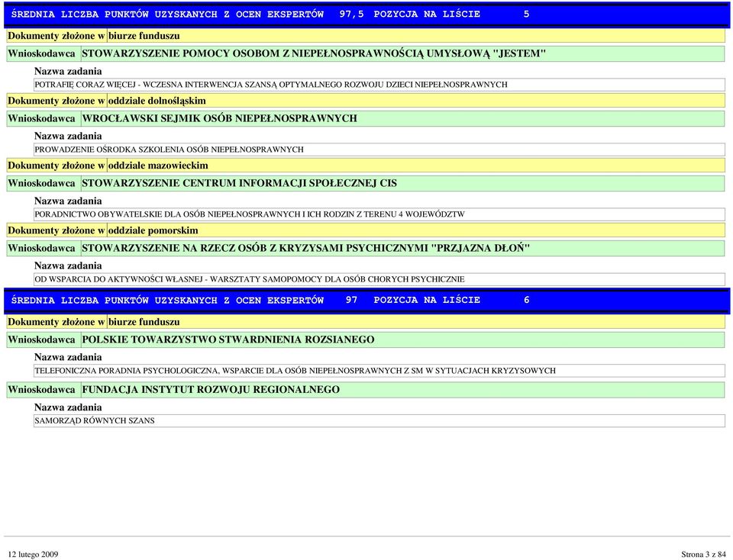Click 'Wnioskodawca' label beside FUNDACJA INSTYTUT

41,390
